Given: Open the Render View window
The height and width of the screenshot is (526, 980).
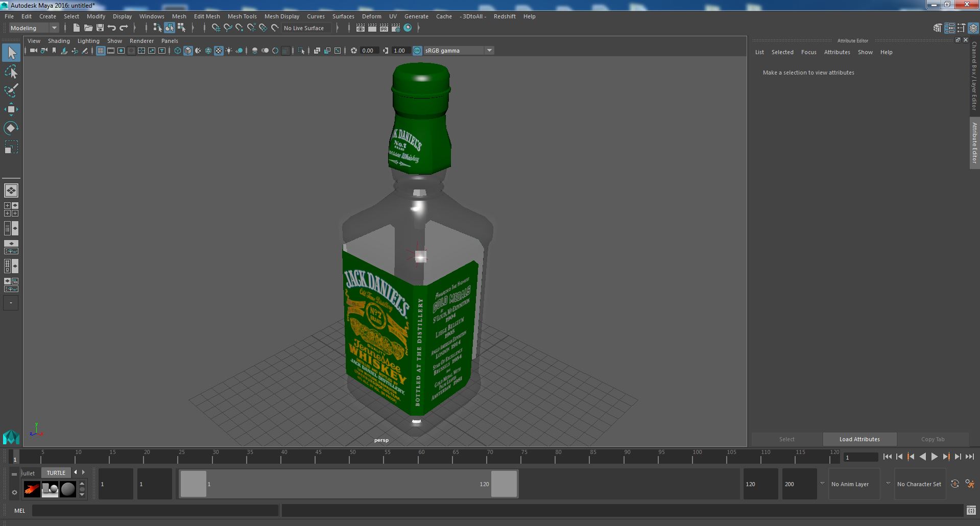Looking at the screenshot, I should click(x=361, y=28).
